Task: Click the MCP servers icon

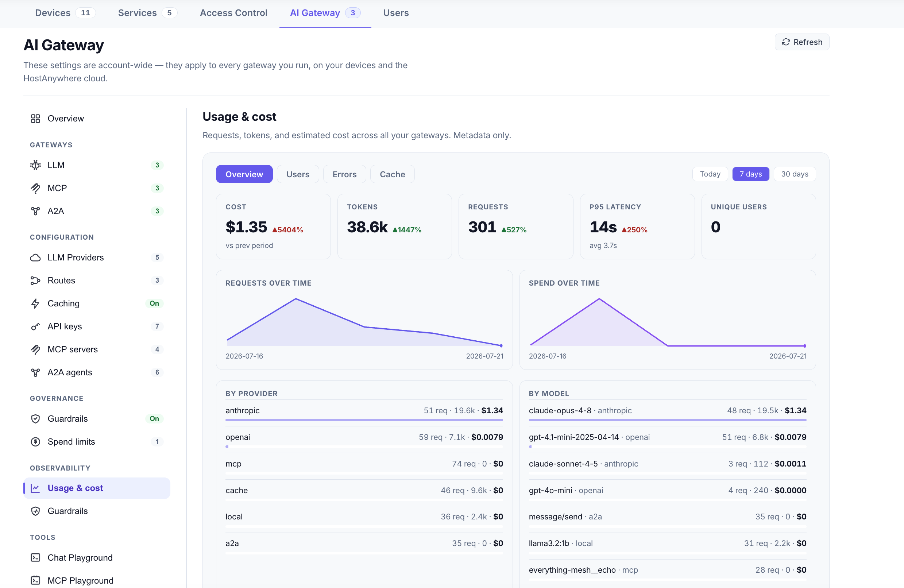Action: click(35, 349)
